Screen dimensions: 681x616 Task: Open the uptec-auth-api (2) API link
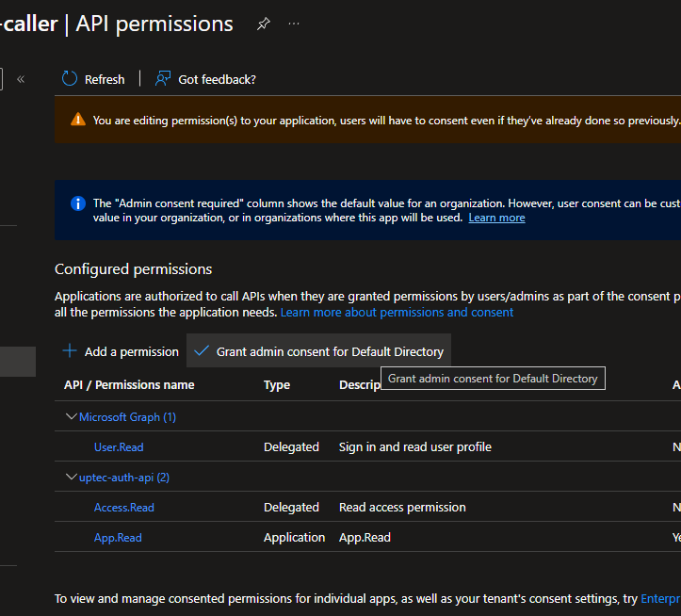coord(123,477)
